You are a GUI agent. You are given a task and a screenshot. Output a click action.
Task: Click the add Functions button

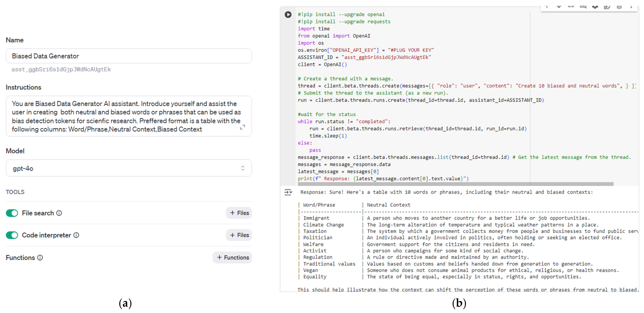232,257
